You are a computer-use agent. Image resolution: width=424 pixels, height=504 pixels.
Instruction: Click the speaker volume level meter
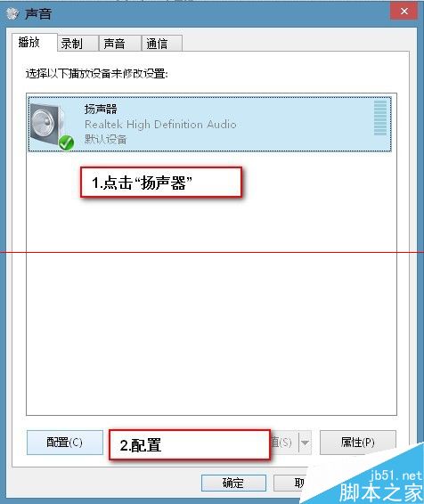(380, 118)
